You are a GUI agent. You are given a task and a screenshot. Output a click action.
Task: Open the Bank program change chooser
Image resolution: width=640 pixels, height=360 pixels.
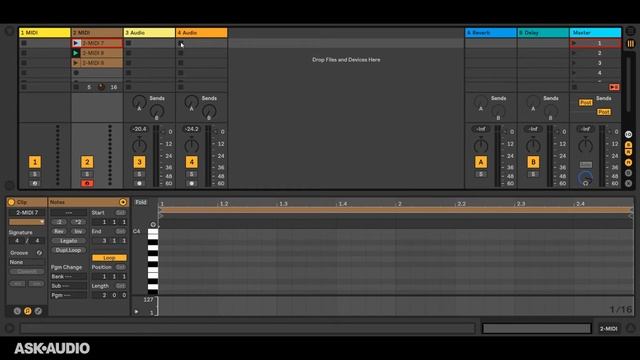coord(69,276)
